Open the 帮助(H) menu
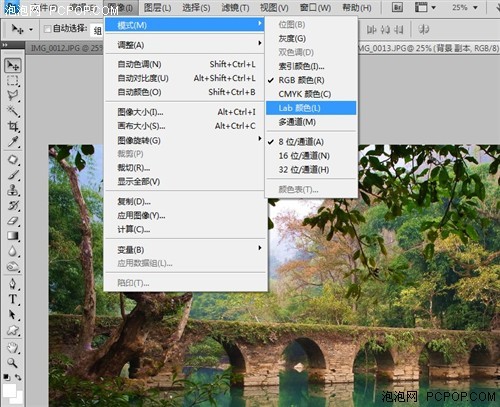This screenshot has height=407, width=500. click(357, 7)
